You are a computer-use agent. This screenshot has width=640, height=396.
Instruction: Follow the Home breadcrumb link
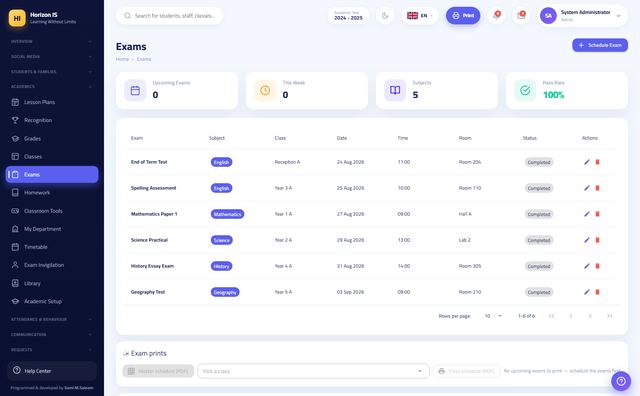coord(122,59)
